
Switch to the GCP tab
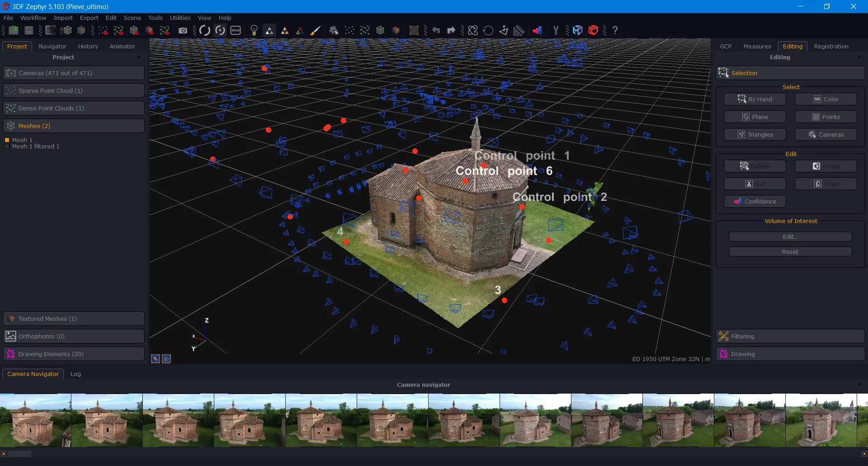coord(726,46)
